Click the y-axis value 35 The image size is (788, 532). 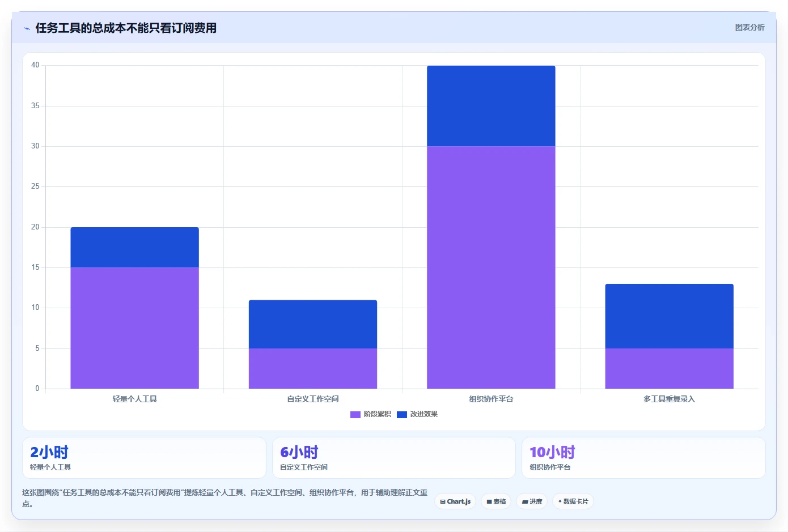(x=35, y=106)
